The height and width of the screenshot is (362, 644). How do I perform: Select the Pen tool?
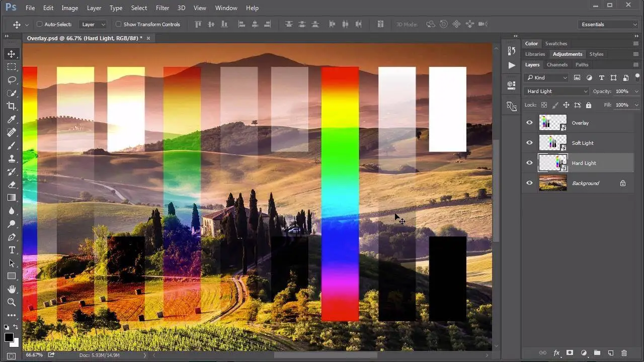point(12,237)
